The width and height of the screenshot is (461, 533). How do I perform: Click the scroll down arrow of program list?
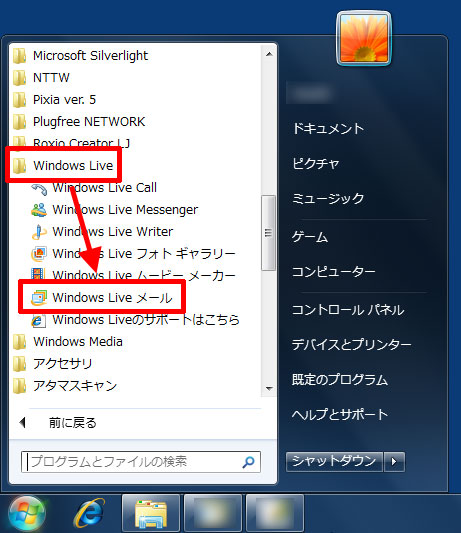[x=269, y=389]
